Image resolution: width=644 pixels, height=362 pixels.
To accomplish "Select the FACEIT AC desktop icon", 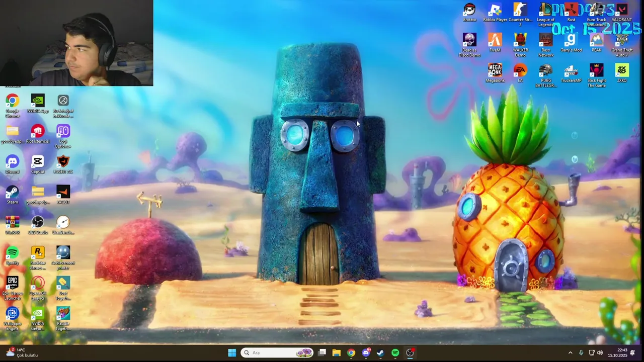I will [63, 165].
